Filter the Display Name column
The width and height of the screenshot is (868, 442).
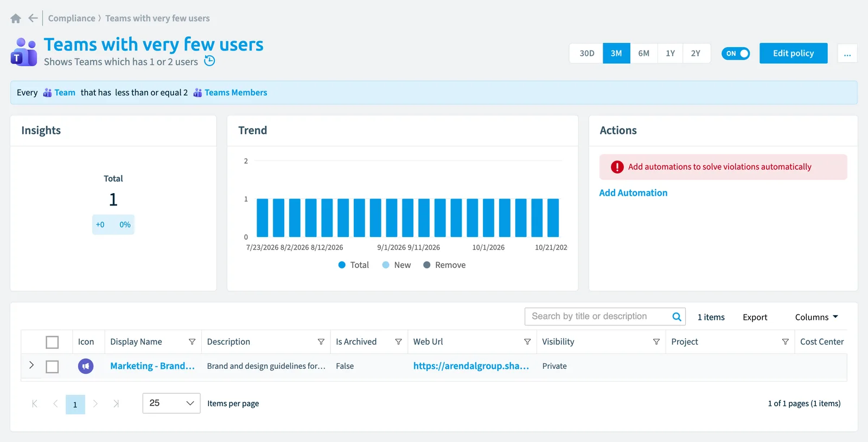pos(192,342)
